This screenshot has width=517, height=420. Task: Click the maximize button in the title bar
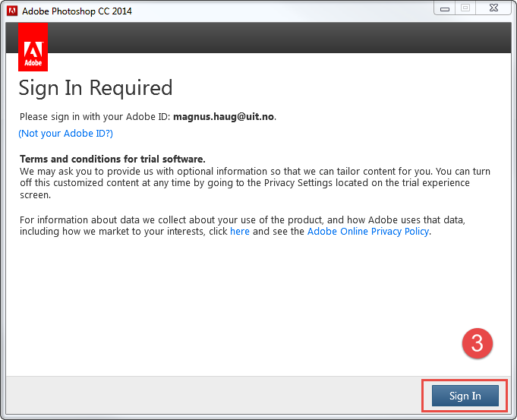pos(465,8)
